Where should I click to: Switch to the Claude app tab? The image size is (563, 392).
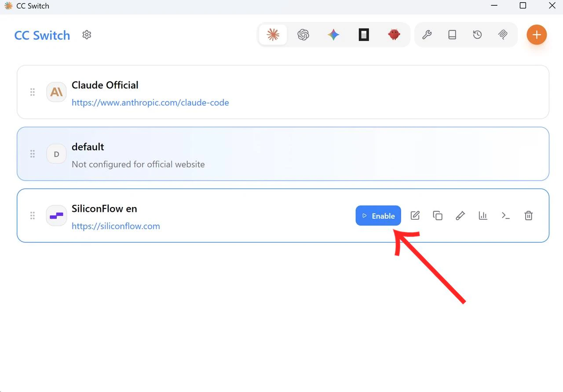(x=273, y=35)
